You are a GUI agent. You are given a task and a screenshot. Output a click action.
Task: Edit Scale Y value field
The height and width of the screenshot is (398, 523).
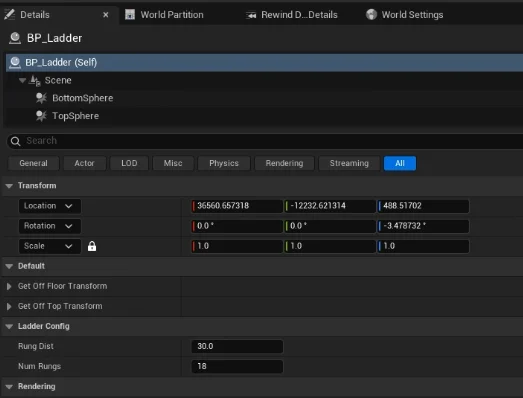tap(330, 246)
